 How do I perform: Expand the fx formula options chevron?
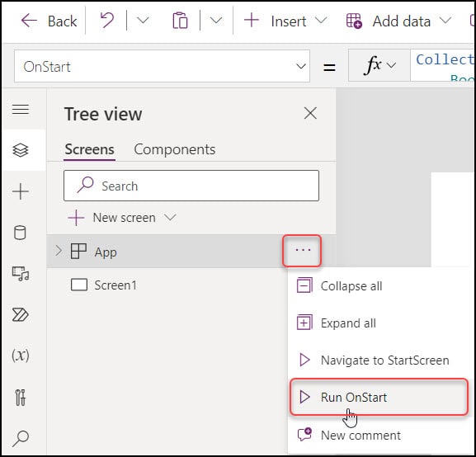392,65
